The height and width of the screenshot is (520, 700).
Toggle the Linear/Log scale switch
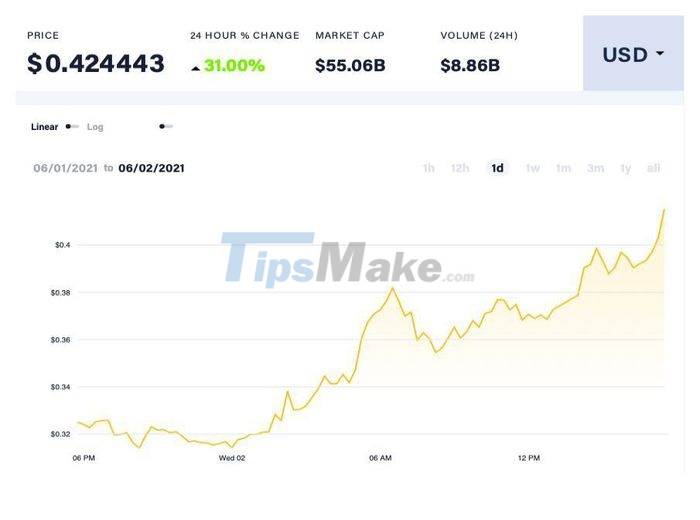(x=72, y=127)
